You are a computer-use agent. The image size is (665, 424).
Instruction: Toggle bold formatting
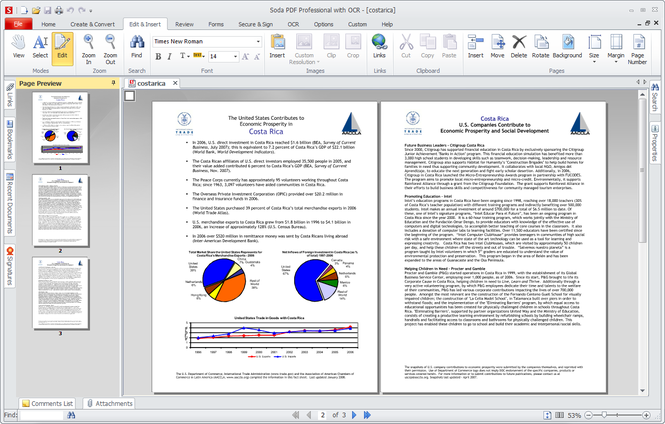tap(158, 56)
